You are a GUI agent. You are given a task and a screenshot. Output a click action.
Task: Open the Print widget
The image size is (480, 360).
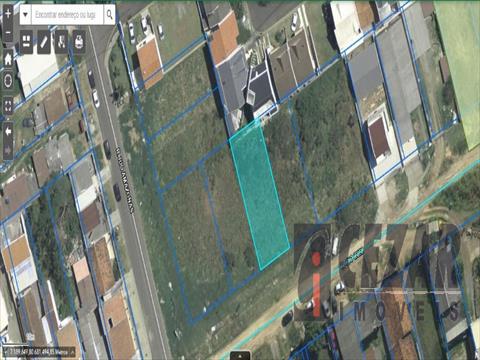[79, 42]
